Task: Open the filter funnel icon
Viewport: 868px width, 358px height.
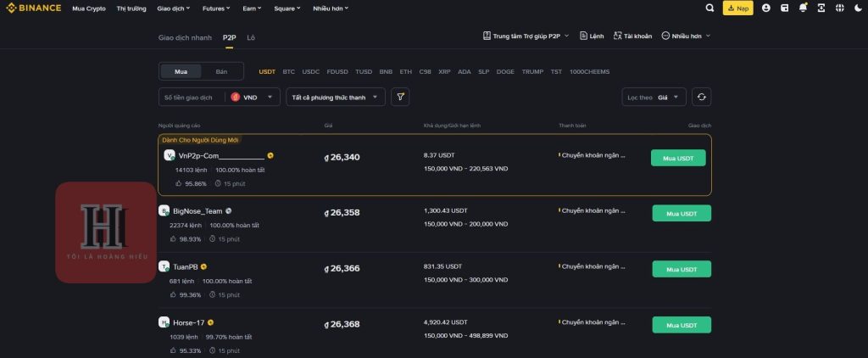Action: 400,97
